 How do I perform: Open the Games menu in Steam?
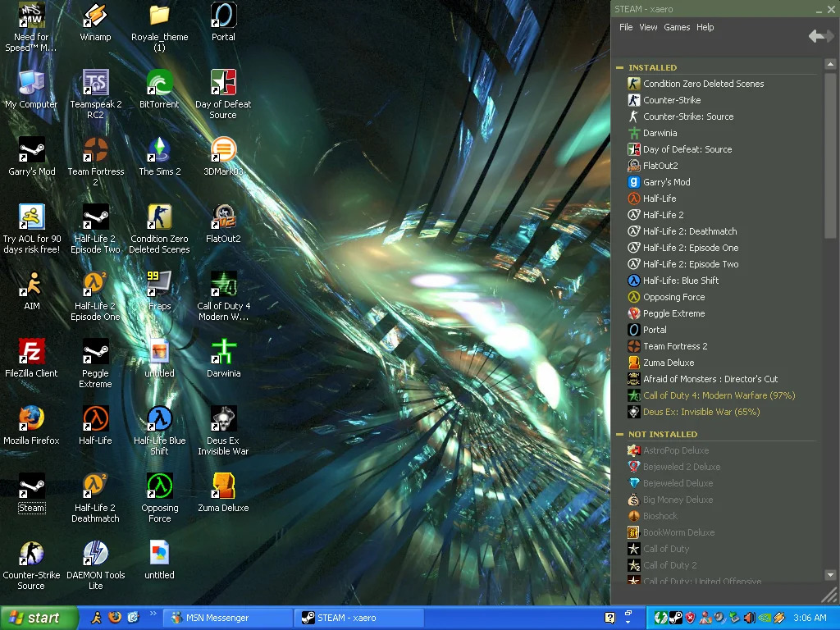(677, 27)
